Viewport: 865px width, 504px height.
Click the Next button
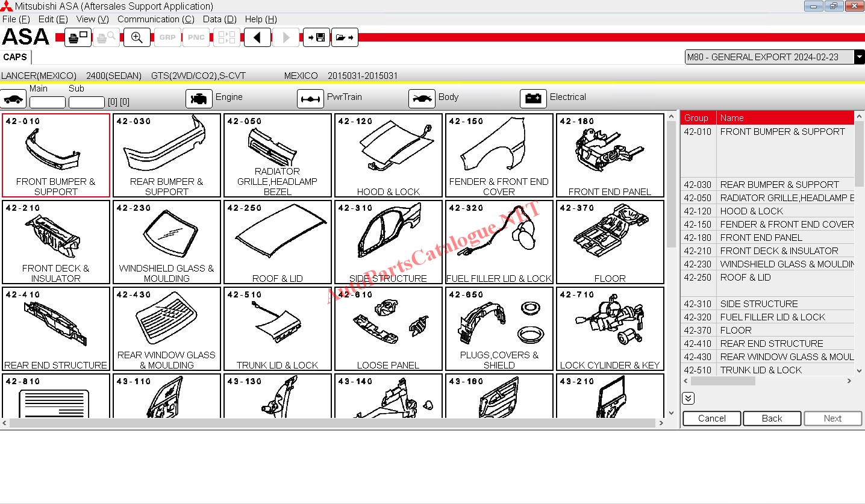pyautogui.click(x=832, y=418)
